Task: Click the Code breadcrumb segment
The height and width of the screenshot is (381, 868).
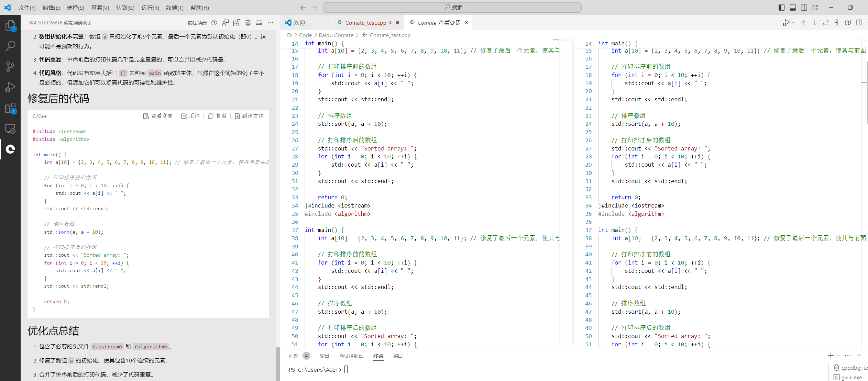Action: [305, 35]
